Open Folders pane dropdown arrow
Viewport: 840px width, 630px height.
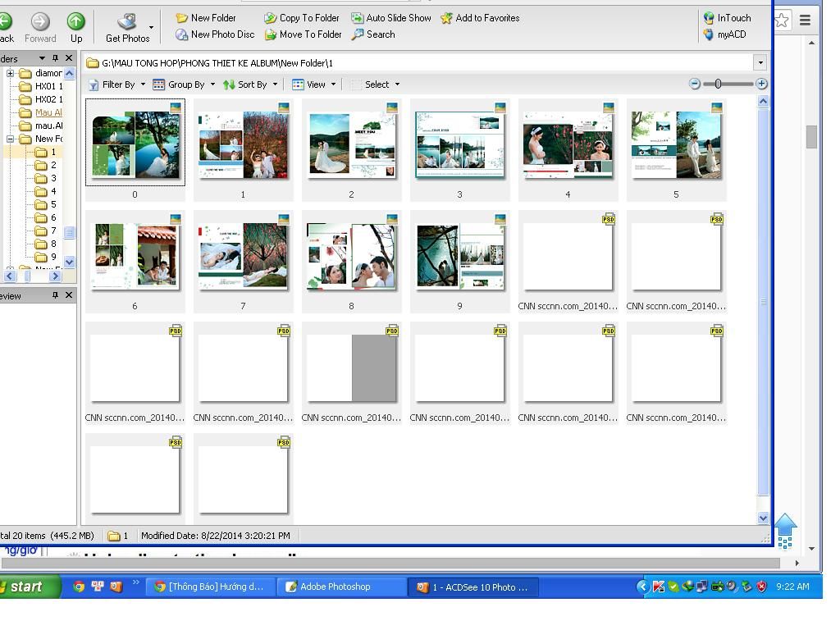coord(42,58)
